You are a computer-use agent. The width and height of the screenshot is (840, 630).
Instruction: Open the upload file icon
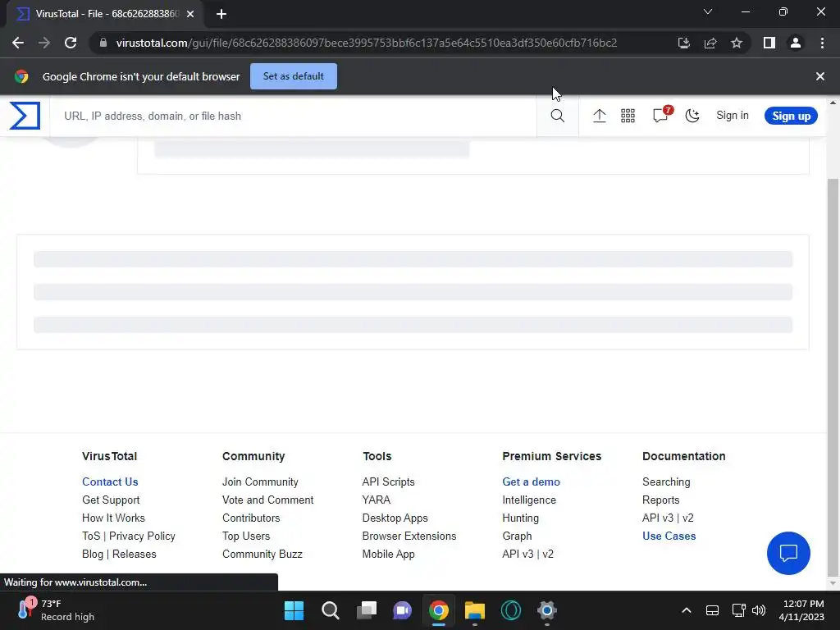(x=600, y=116)
